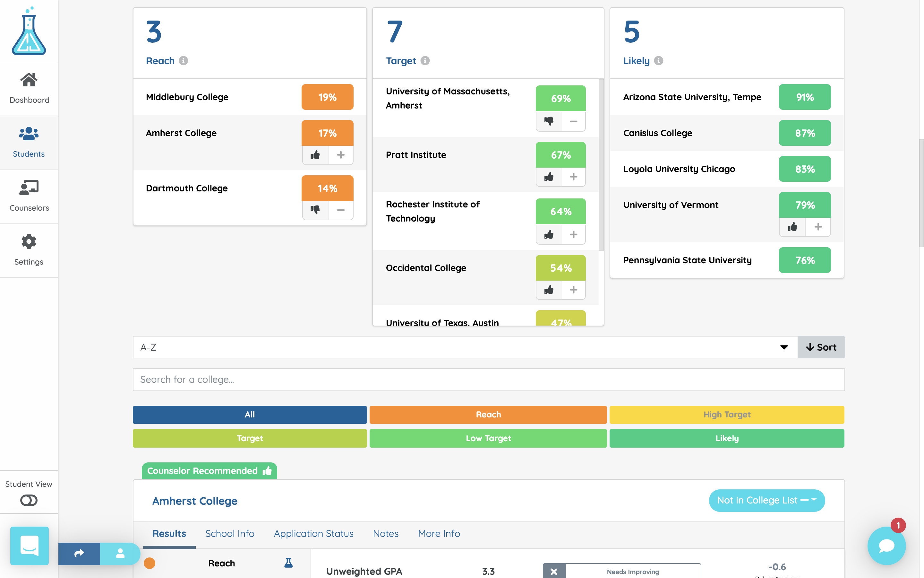Viewport: 924px width, 578px height.
Task: Switch to the Results tab
Action: pos(169,534)
